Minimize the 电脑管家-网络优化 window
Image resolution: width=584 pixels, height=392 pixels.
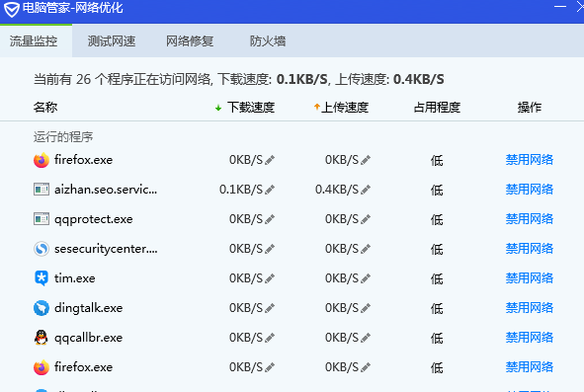(x=560, y=6)
